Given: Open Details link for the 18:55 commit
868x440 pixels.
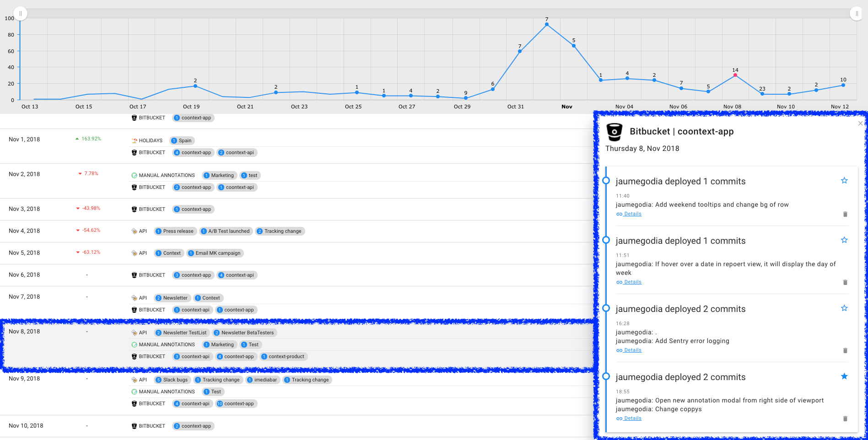Looking at the screenshot, I should click(629, 419).
